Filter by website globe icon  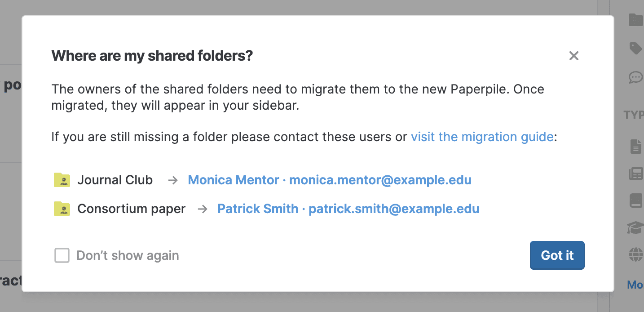(636, 255)
